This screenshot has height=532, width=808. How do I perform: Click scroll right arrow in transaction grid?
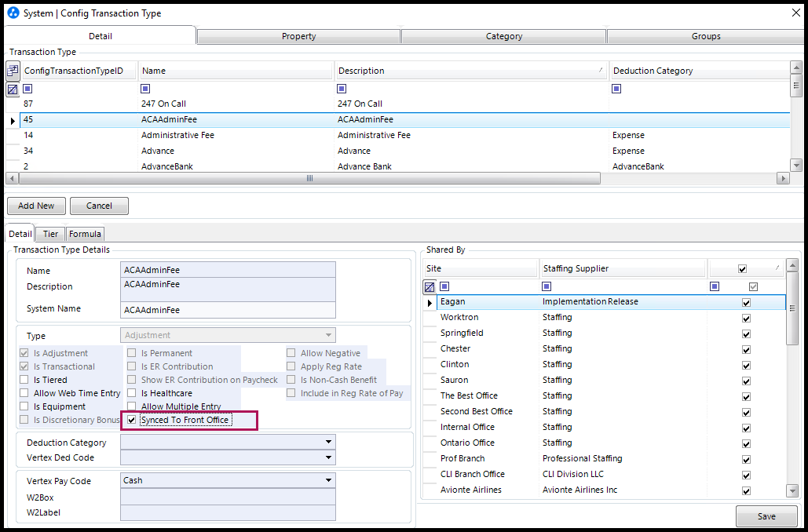(784, 178)
